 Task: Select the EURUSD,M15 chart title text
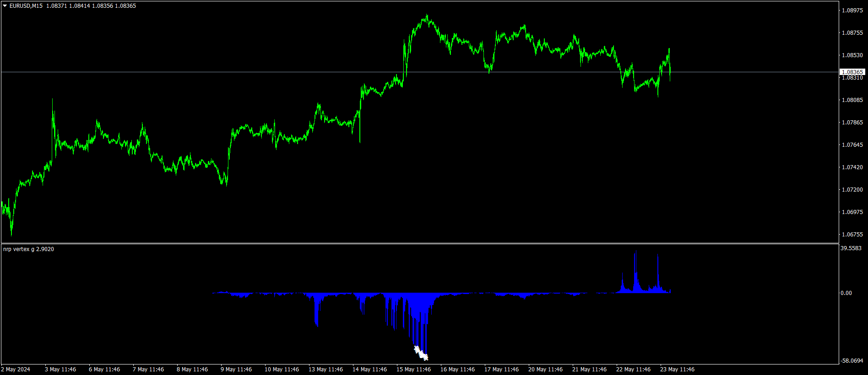click(26, 6)
